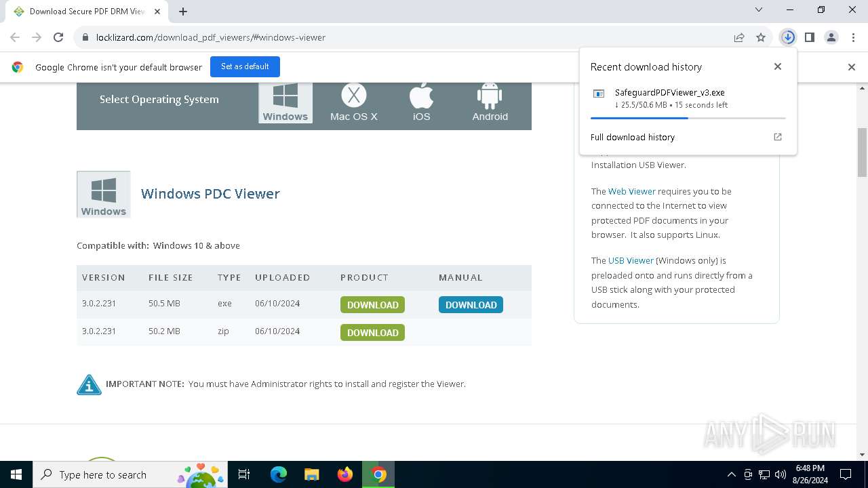Image resolution: width=868 pixels, height=488 pixels.
Task: Click the 50.5 MB file size cell
Action: point(164,304)
